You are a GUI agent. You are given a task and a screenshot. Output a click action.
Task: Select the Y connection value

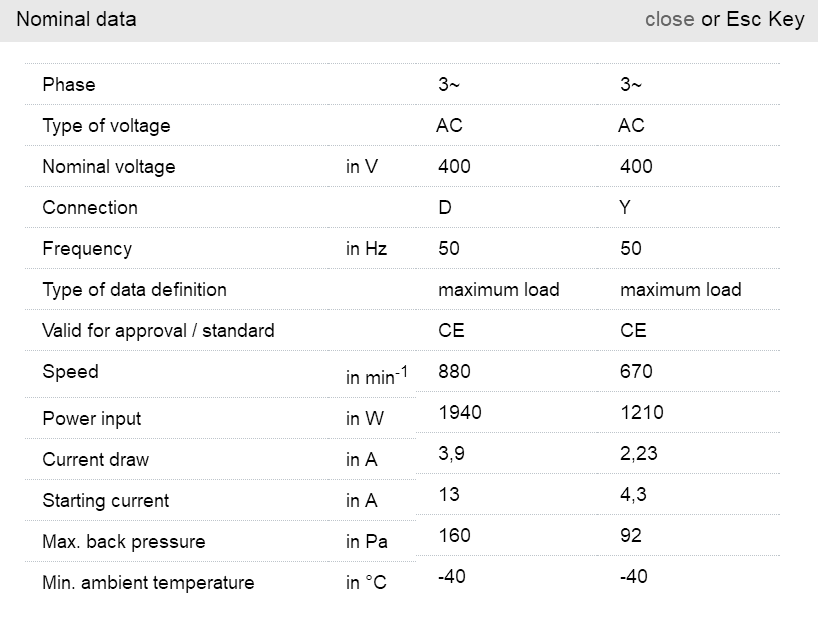(625, 208)
